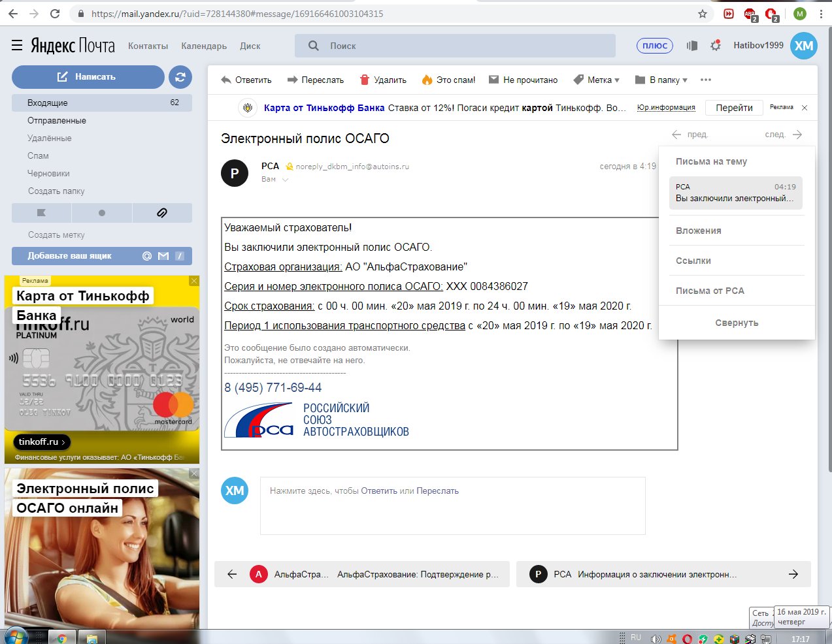Image resolution: width=832 pixels, height=644 pixels.
Task: Open Контакты in top navigation
Action: 148,46
